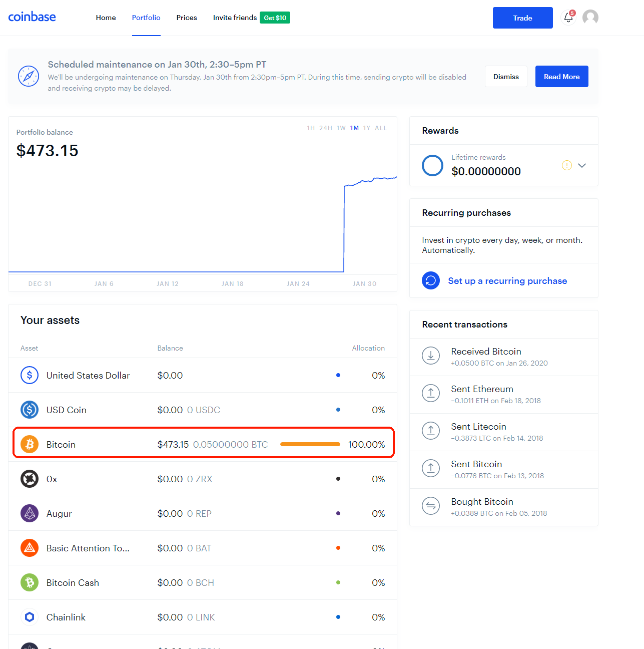Set up a recurring purchase
The height and width of the screenshot is (649, 644).
[x=507, y=281]
